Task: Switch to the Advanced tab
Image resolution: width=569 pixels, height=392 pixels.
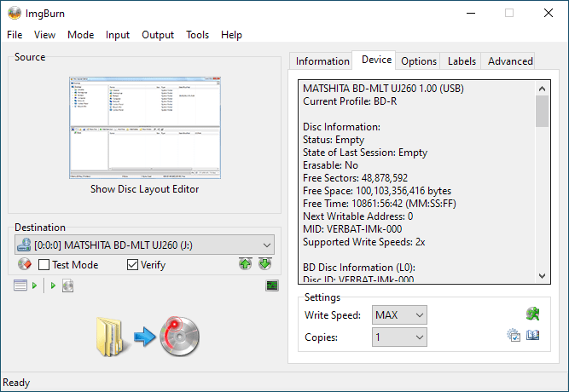Action: click(x=510, y=61)
